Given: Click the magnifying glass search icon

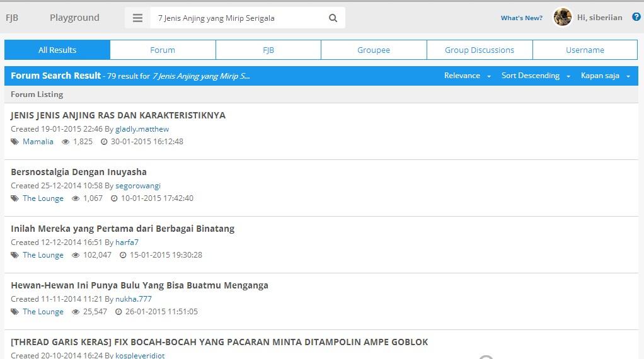Looking at the screenshot, I should (x=333, y=18).
